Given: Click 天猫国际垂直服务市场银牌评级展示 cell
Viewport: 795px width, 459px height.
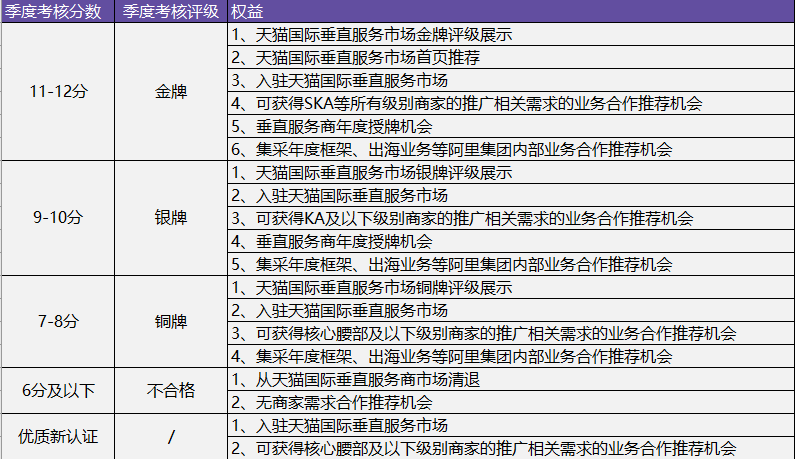Looking at the screenshot, I should point(511,172).
